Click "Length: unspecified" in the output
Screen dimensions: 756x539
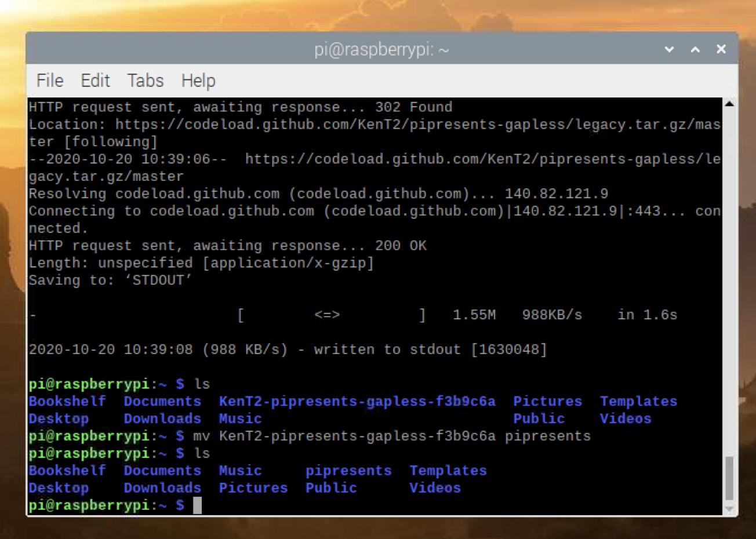tap(111, 263)
